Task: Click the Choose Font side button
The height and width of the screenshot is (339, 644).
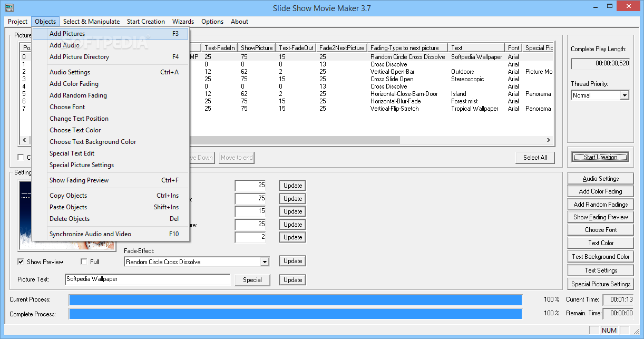Action: (601, 230)
